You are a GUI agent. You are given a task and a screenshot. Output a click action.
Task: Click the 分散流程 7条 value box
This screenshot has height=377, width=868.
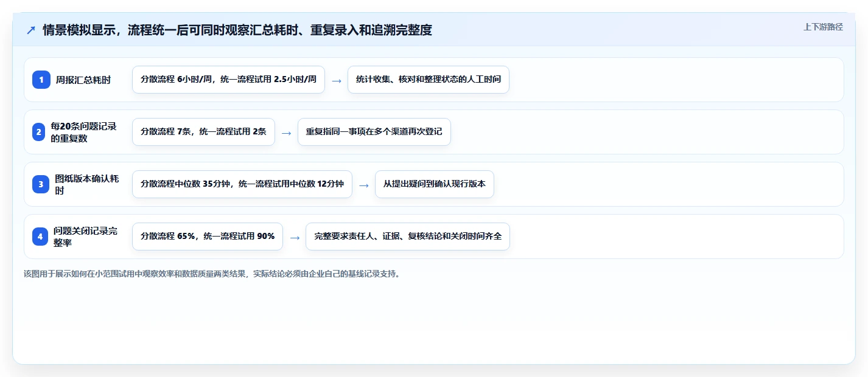click(x=203, y=132)
